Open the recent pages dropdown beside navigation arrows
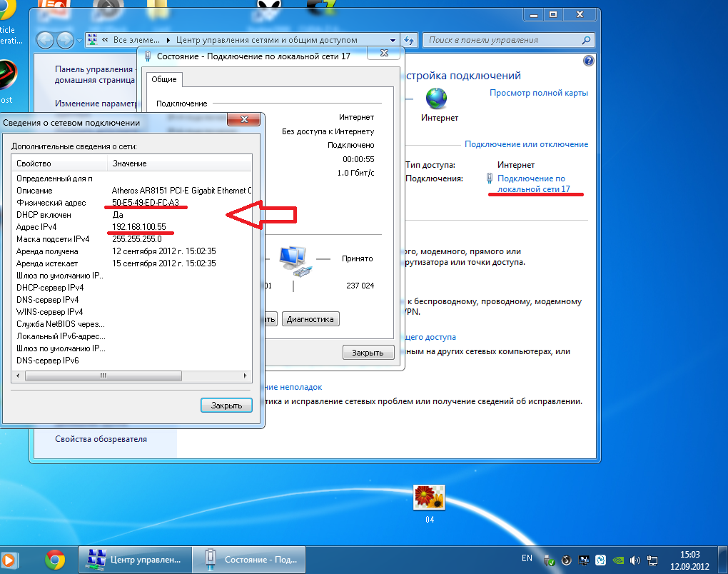 (x=79, y=41)
